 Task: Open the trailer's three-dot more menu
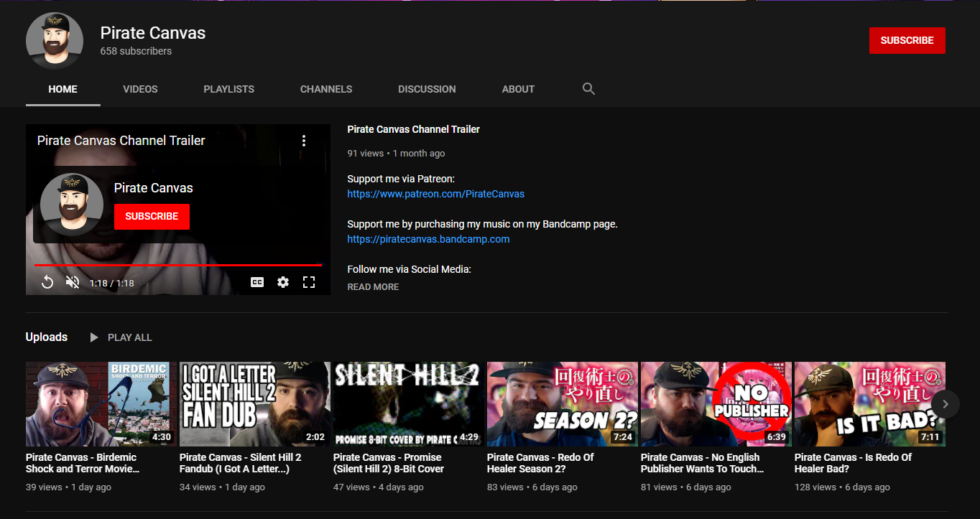tap(304, 141)
